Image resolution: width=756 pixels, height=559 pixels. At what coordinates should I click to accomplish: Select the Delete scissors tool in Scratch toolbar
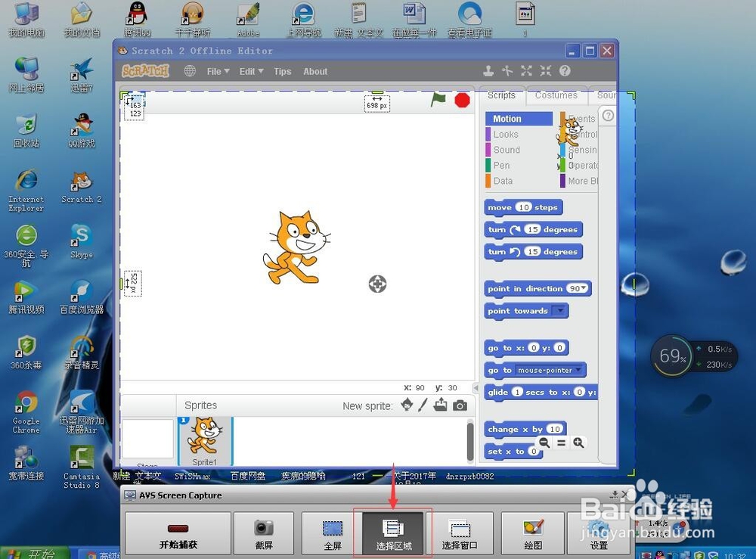coord(507,71)
